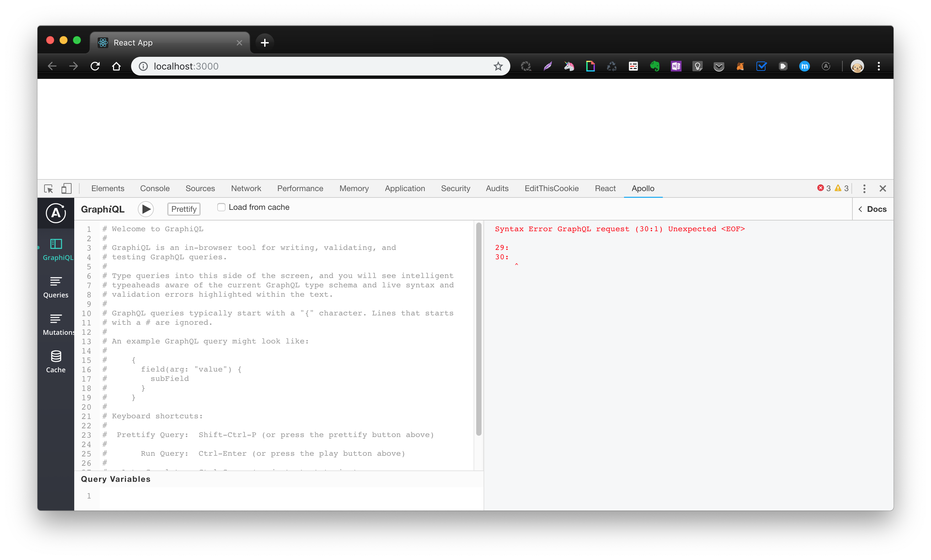
Task: Open the Chrome customize menu
Action: (x=879, y=66)
